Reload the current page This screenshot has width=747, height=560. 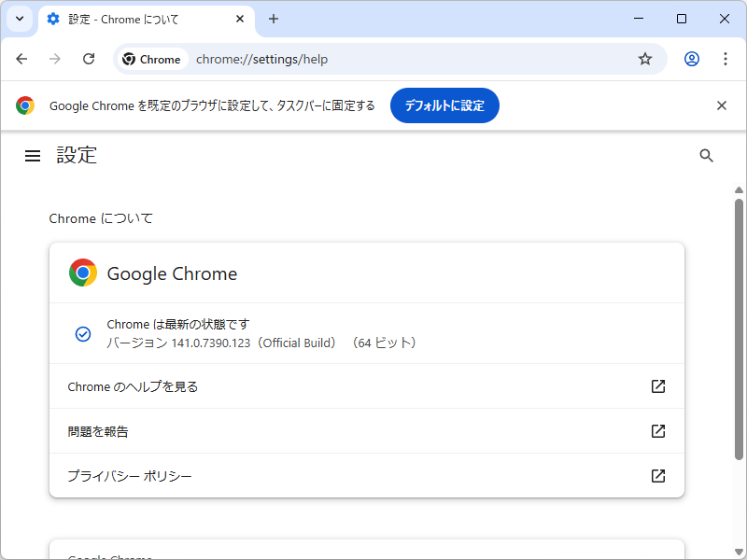pyautogui.click(x=89, y=58)
